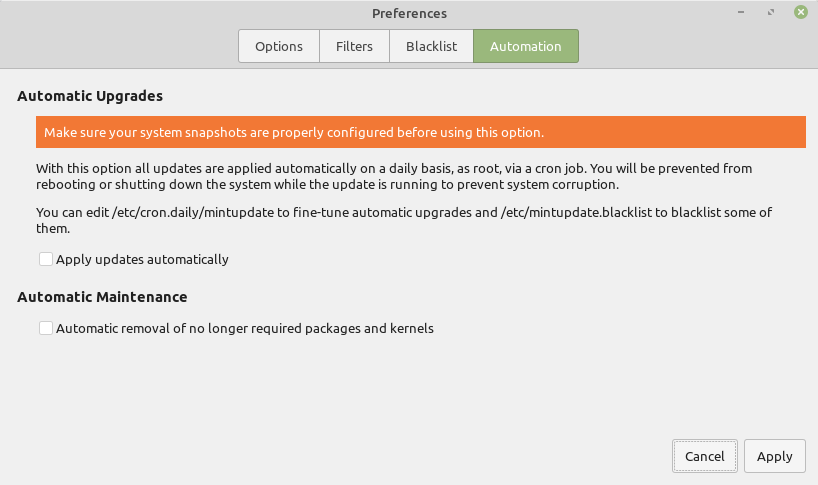Apply the preference settings
Image resolution: width=818 pixels, height=485 pixels.
coord(775,456)
